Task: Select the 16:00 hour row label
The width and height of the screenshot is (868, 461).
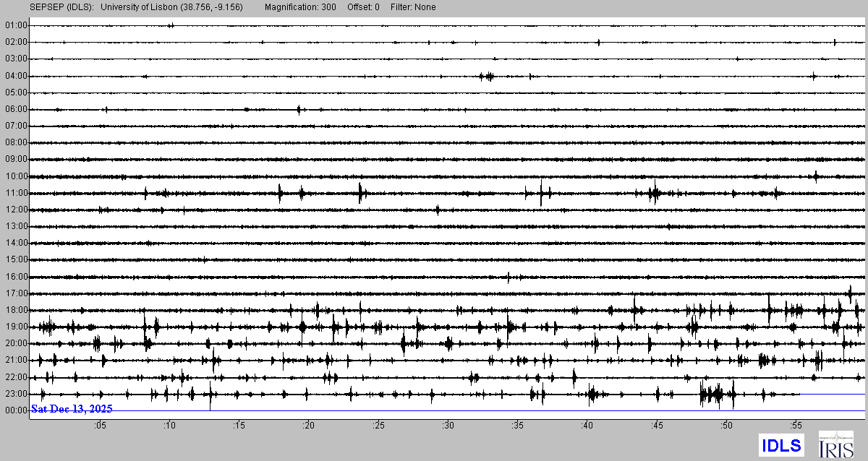Action: 16,277
